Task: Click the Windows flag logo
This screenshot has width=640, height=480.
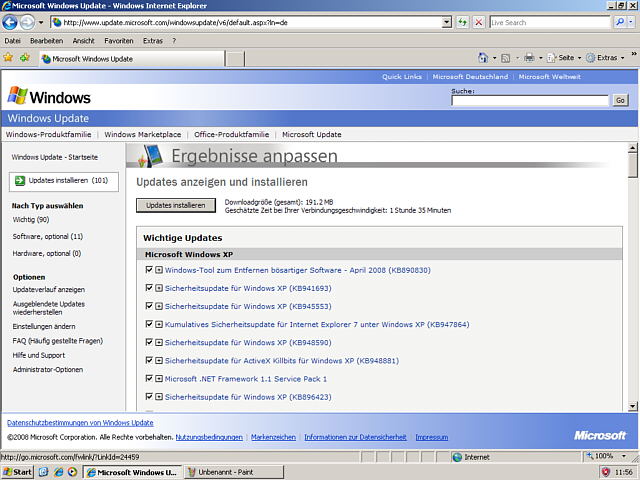Action: tap(18, 96)
